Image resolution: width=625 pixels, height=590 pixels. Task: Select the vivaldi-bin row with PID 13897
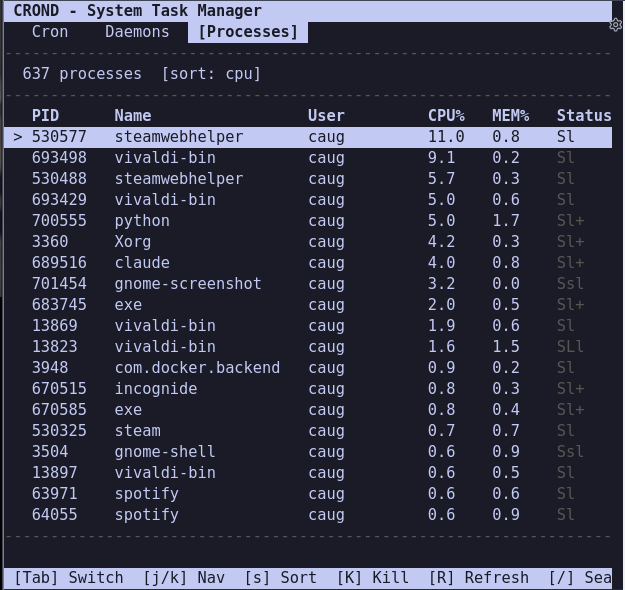(308, 473)
